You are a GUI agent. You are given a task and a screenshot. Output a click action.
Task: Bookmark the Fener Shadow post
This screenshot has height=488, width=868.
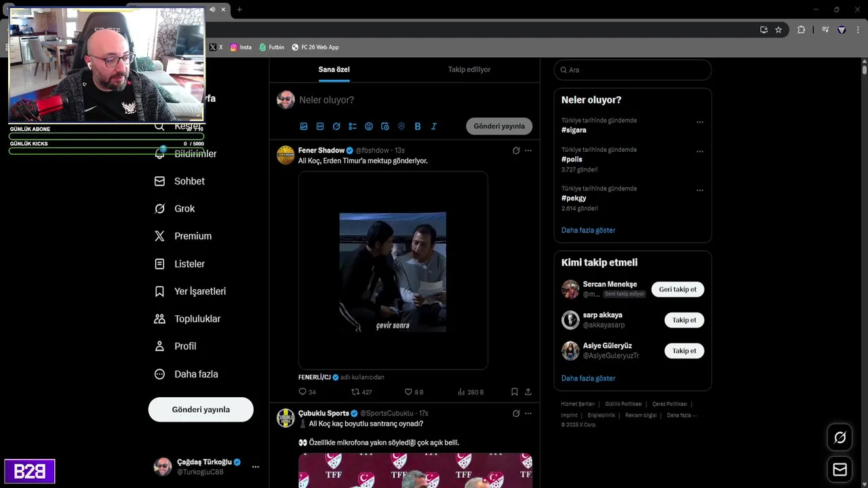pos(515,392)
